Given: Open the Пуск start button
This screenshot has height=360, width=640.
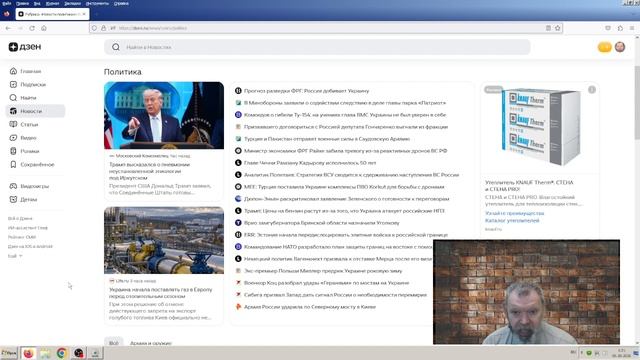Looking at the screenshot, I should coord(9,353).
